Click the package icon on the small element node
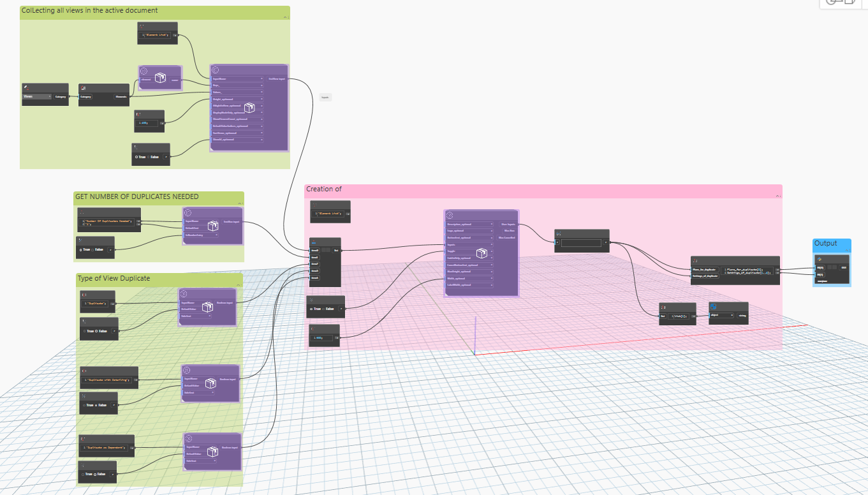Screen dimensions: 868x495 click(160, 80)
